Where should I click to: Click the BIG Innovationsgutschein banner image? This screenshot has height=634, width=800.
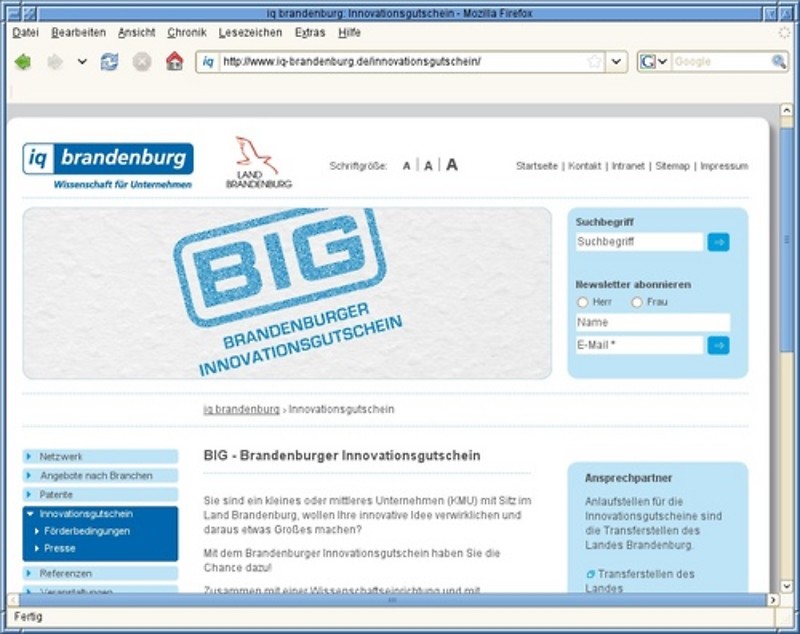pyautogui.click(x=287, y=293)
